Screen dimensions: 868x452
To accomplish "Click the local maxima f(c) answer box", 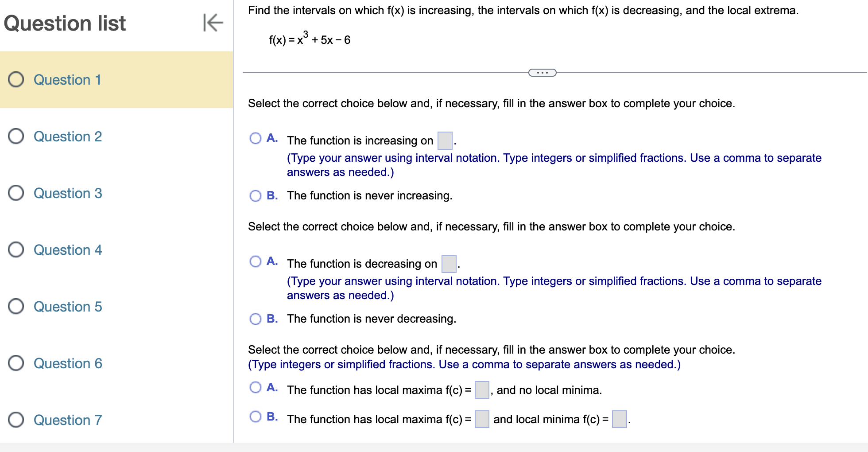I will (x=482, y=390).
